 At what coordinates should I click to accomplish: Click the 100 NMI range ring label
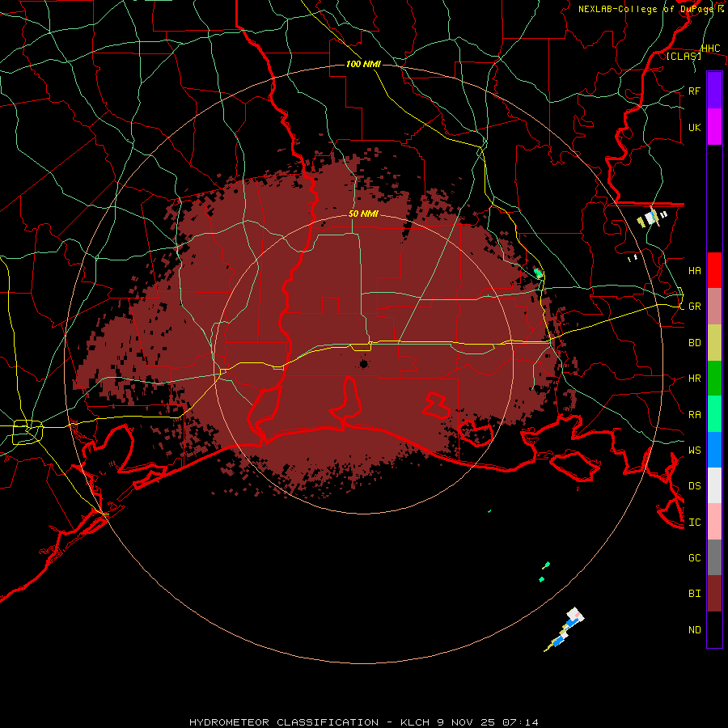363,64
